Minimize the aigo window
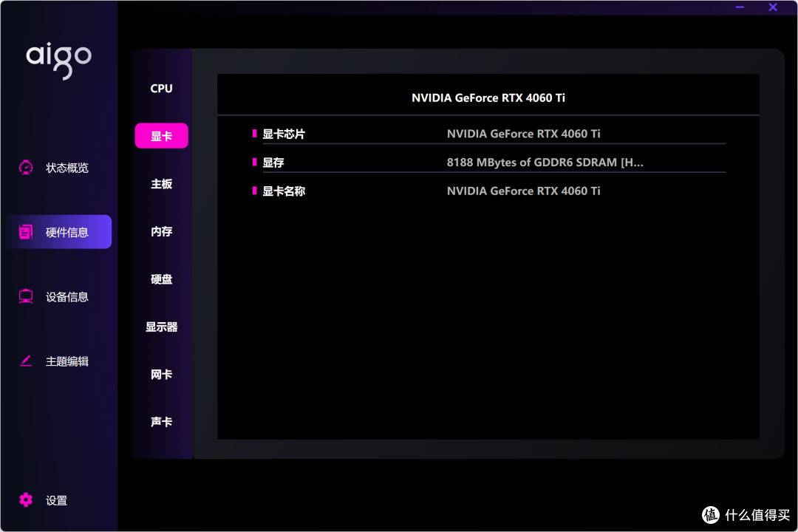This screenshot has width=798, height=532. tap(740, 7)
